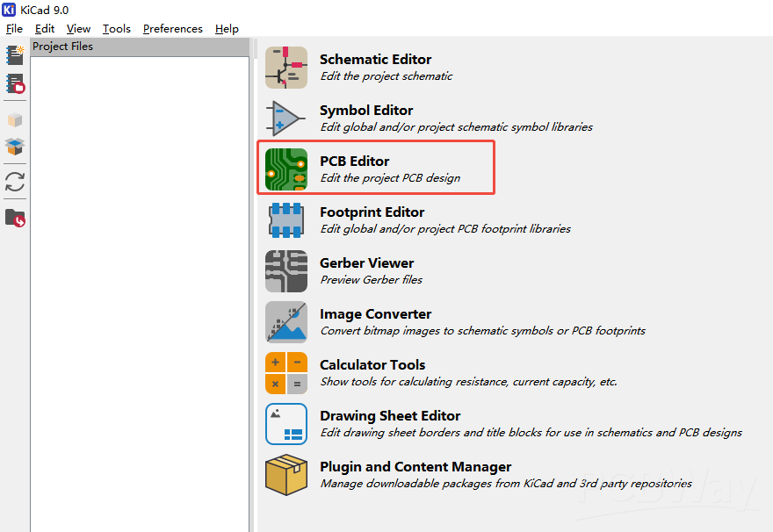Open the Symbol Editor op-amp icon
This screenshot has height=532, width=773.
point(286,119)
